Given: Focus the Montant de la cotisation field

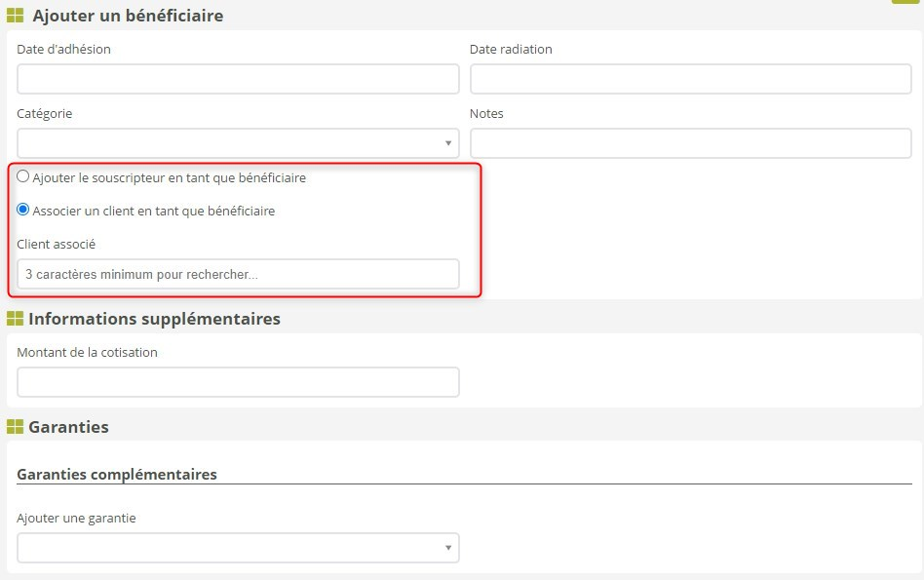Looking at the screenshot, I should pyautogui.click(x=238, y=382).
